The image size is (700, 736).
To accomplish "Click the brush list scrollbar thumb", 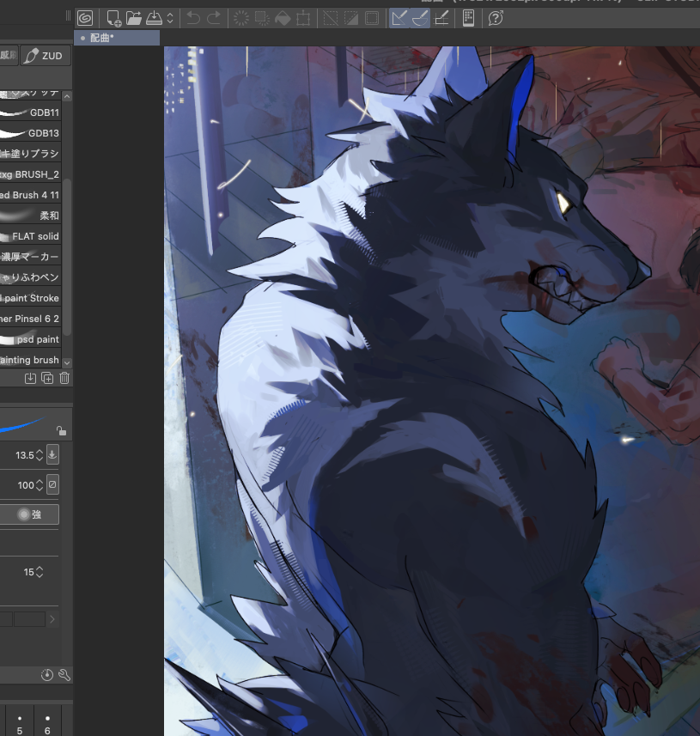I will click(x=67, y=257).
